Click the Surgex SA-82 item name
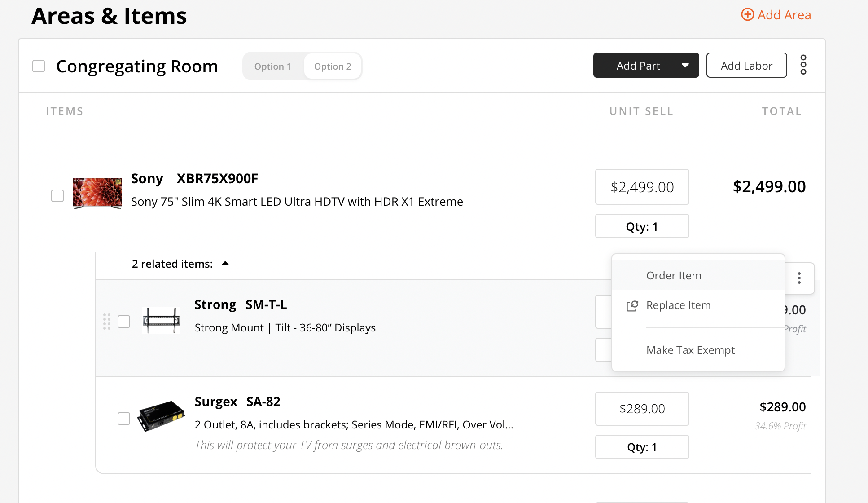The height and width of the screenshot is (503, 868). tap(237, 402)
